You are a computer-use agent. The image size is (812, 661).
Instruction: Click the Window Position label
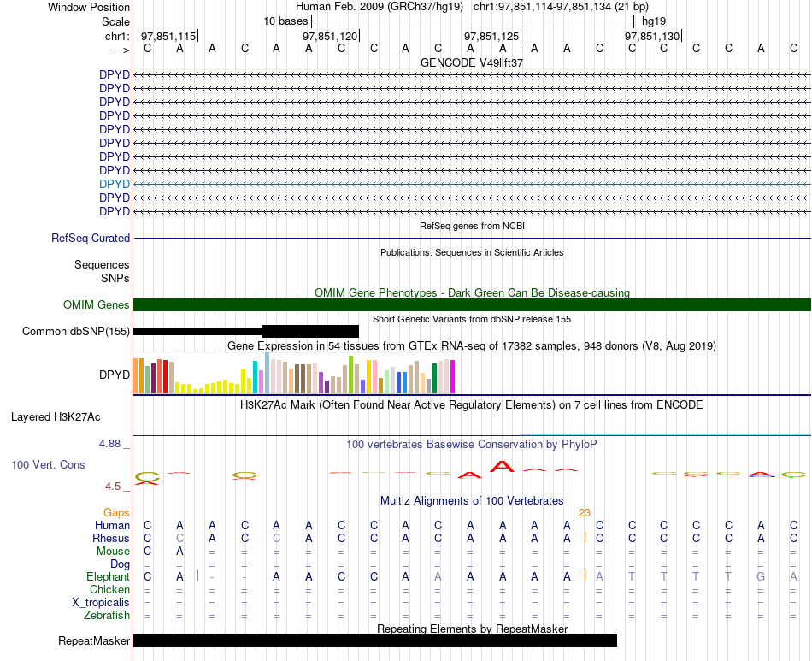point(89,7)
